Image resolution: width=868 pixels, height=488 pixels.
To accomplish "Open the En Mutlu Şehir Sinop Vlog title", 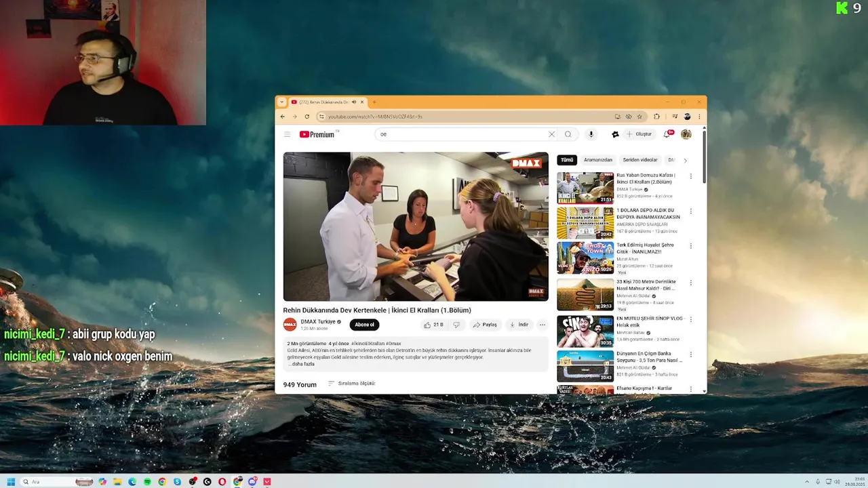I will click(x=650, y=321).
